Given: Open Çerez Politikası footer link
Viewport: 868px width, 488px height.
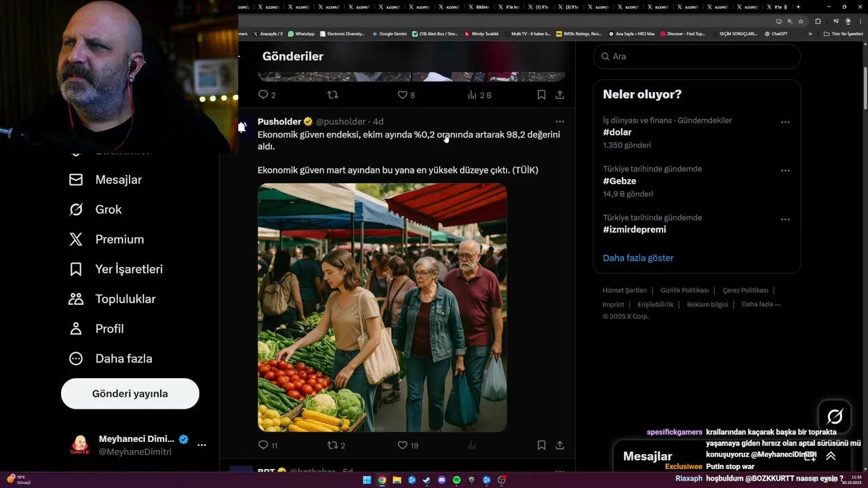Looking at the screenshot, I should [x=745, y=290].
